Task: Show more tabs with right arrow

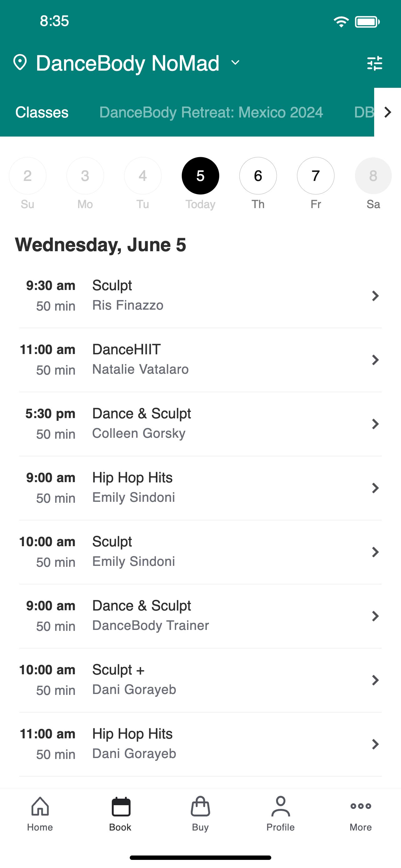Action: [x=388, y=112]
